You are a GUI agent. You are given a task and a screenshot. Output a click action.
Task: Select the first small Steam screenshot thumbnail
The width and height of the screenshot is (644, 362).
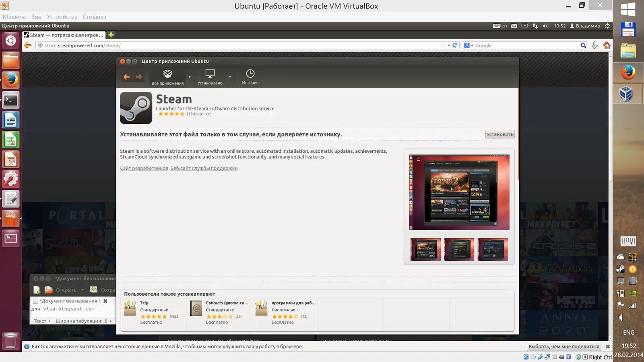425,249
